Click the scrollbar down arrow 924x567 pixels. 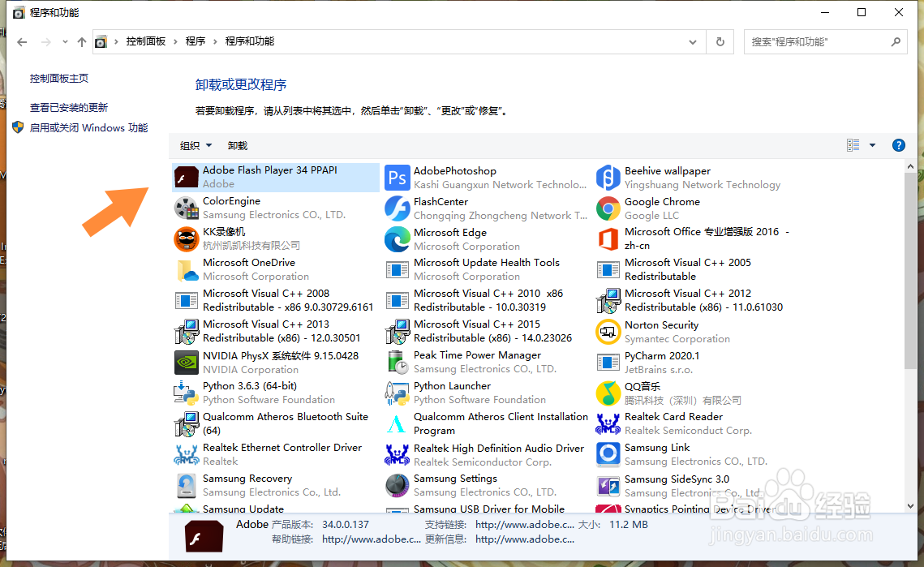[x=910, y=505]
